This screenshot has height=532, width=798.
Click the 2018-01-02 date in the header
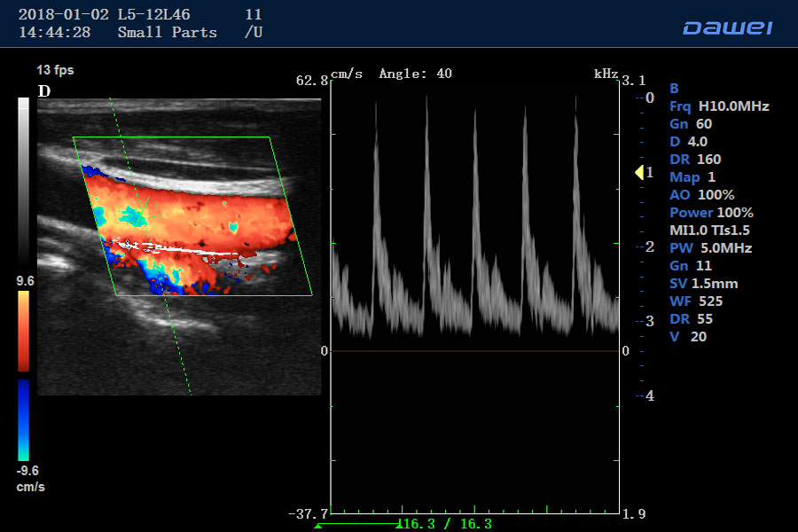pos(64,15)
